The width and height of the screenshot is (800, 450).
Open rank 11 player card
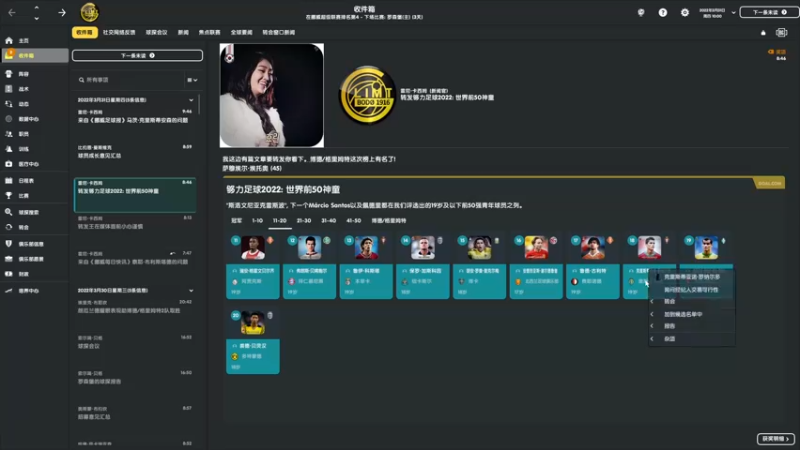253,266
